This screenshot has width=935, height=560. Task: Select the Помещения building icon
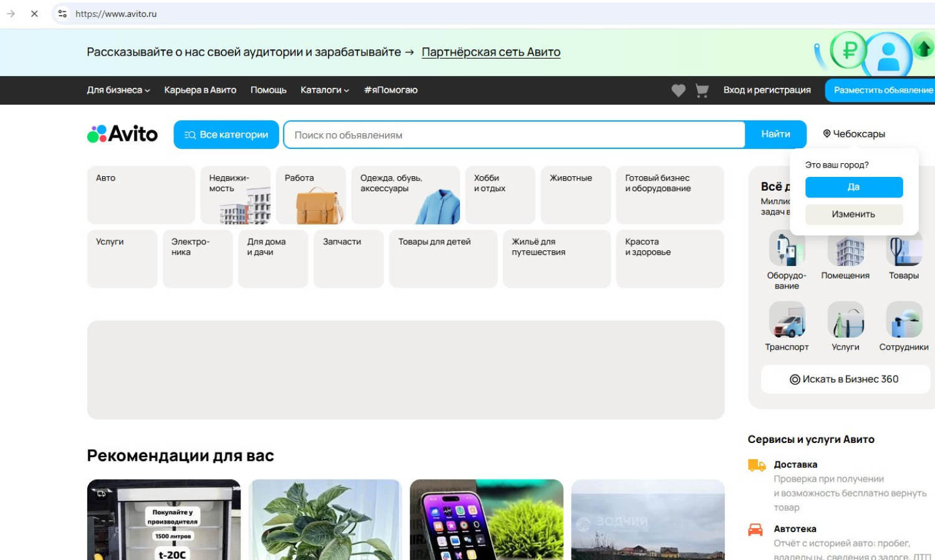(x=845, y=252)
